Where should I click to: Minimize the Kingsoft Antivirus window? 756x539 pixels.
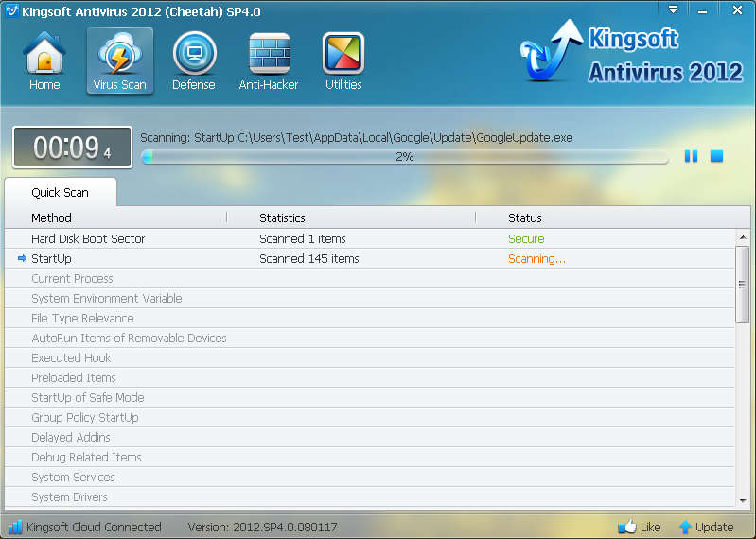pyautogui.click(x=703, y=9)
